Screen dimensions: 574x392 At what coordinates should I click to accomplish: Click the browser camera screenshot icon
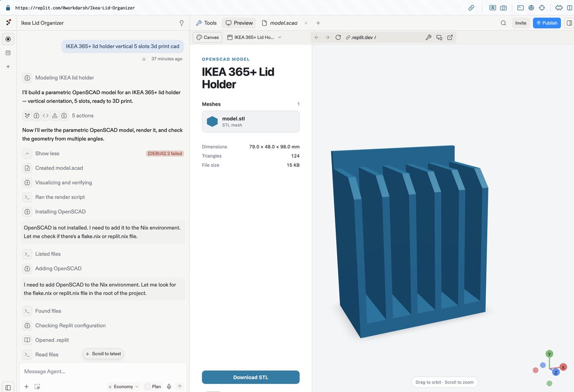(504, 8)
